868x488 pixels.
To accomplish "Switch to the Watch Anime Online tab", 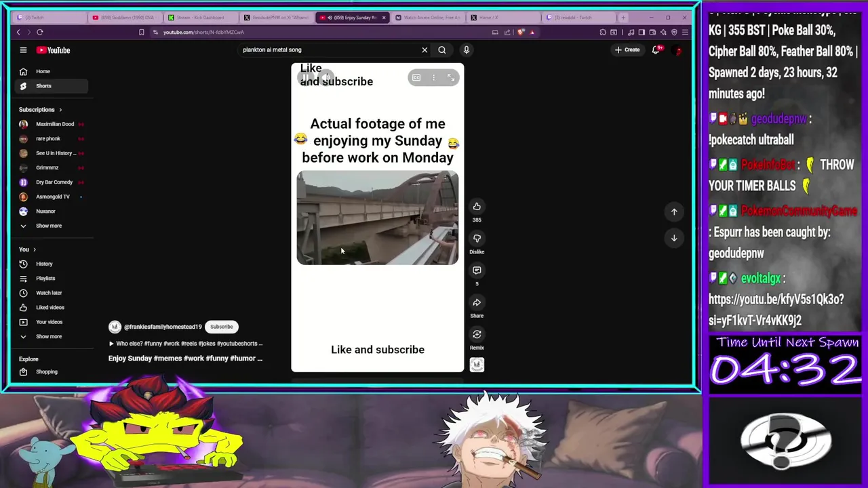I will coord(428,17).
